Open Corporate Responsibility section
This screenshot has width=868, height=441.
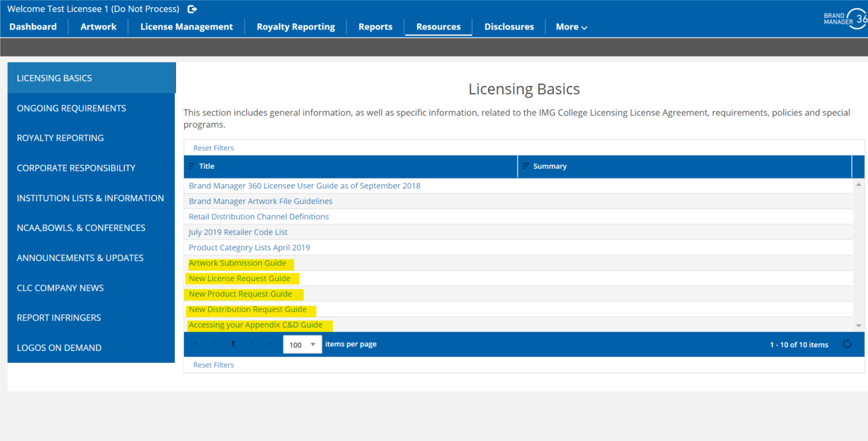[91, 168]
